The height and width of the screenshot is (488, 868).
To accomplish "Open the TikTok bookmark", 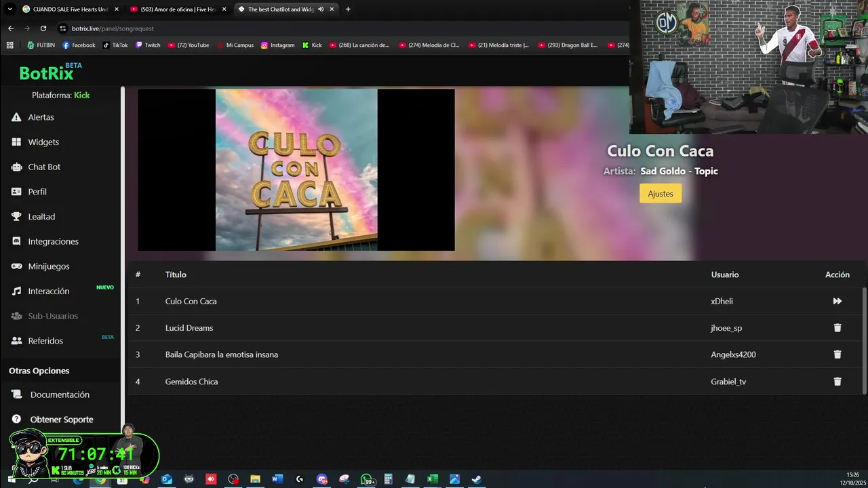I will 115,45.
